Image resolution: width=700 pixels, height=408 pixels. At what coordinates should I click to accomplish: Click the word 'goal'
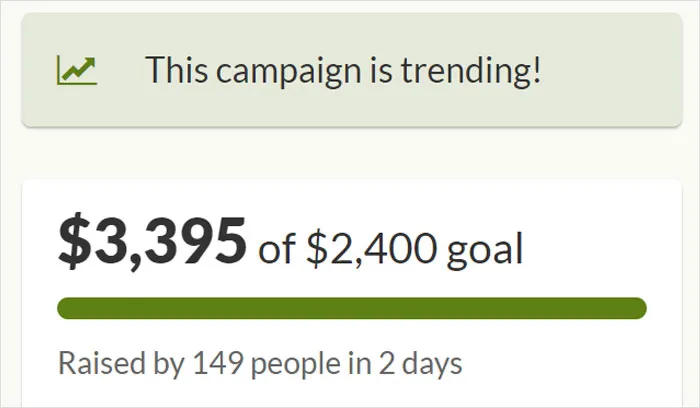click(485, 250)
